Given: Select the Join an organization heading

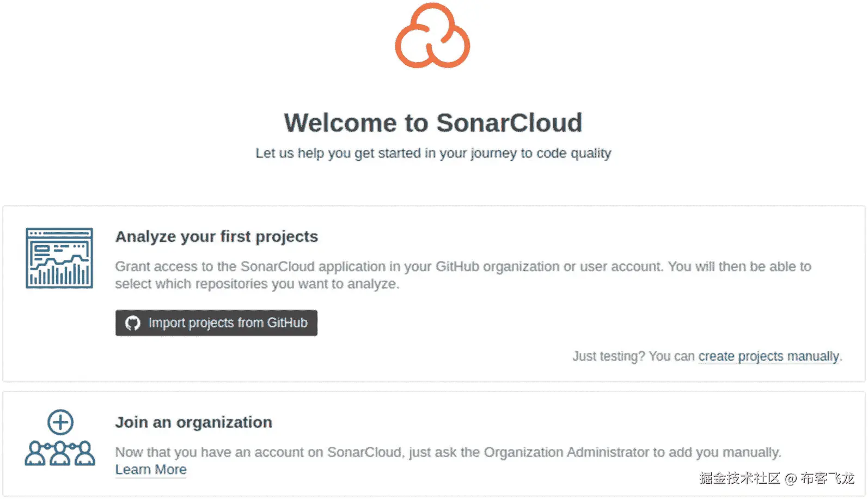Looking at the screenshot, I should pyautogui.click(x=193, y=422).
